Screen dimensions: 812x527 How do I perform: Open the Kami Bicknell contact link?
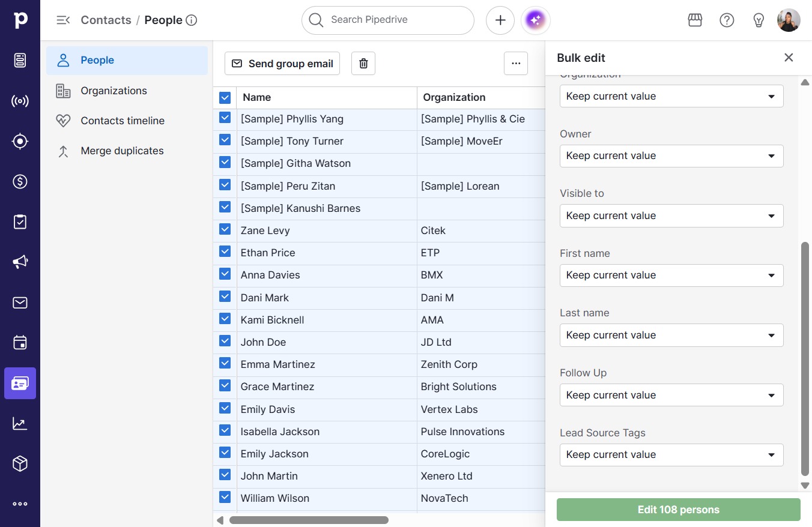tap(272, 320)
